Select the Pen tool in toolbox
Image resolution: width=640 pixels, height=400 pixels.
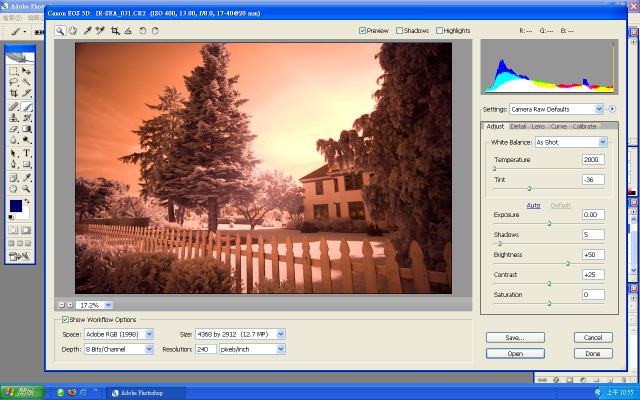coord(13,164)
